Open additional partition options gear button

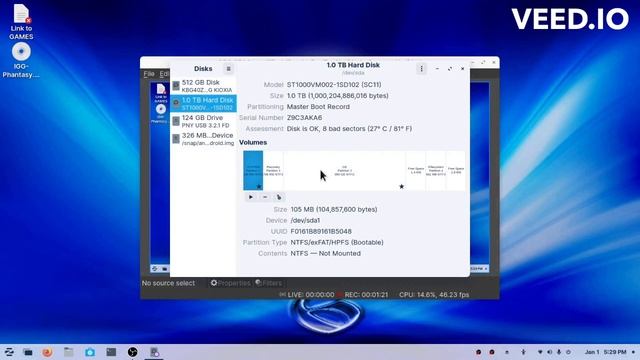click(x=279, y=197)
